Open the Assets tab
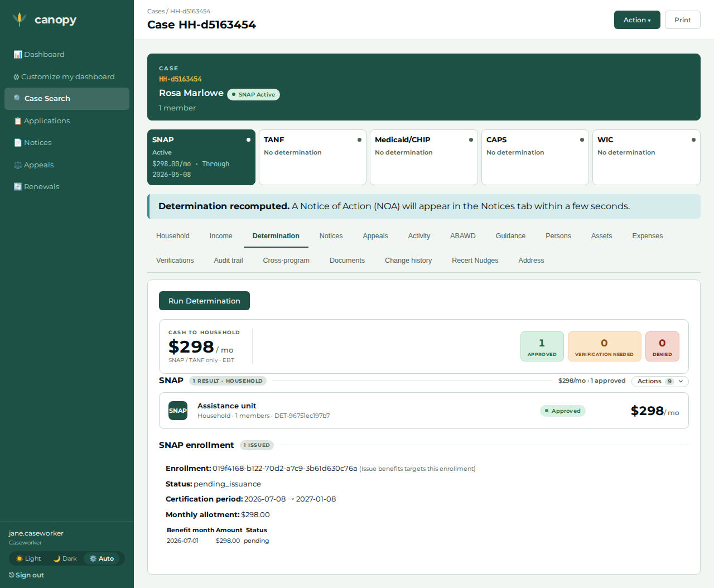 coord(602,236)
